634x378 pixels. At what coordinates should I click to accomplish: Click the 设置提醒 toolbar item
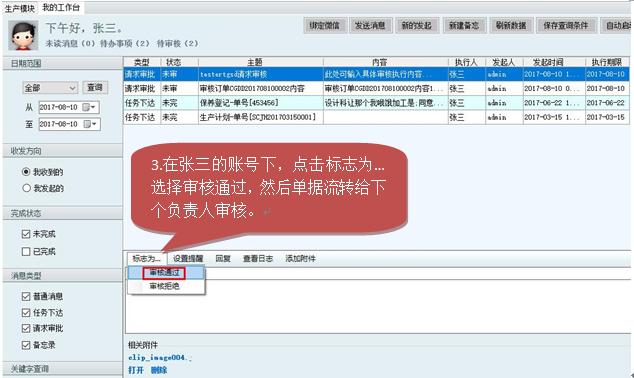click(188, 258)
